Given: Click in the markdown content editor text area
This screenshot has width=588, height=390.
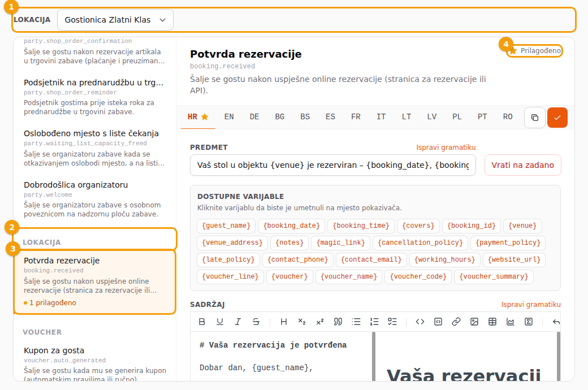Looking at the screenshot, I should pyautogui.click(x=281, y=356).
